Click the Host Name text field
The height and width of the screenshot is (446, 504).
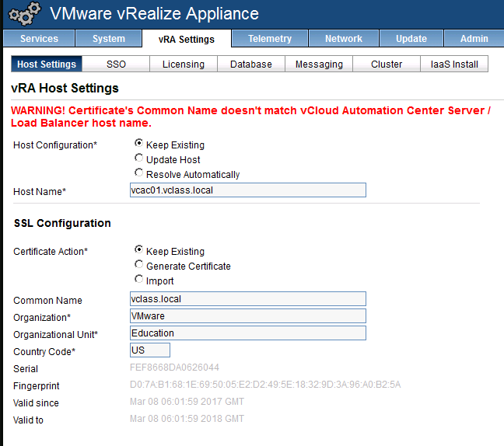(247, 190)
